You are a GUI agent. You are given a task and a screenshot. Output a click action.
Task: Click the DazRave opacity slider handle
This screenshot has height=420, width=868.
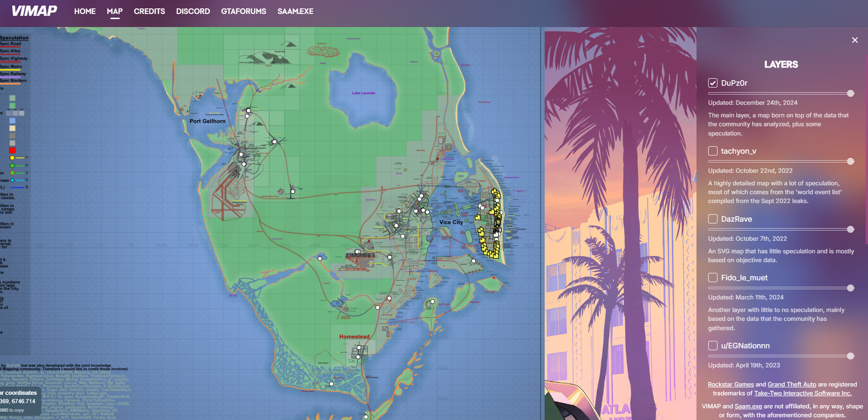[x=851, y=230]
